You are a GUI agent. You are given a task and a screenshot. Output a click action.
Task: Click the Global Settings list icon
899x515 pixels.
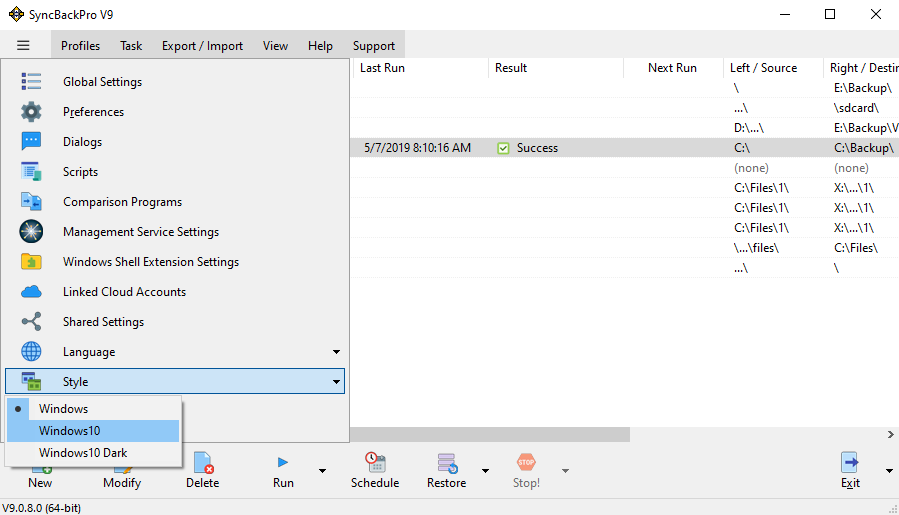pos(31,81)
